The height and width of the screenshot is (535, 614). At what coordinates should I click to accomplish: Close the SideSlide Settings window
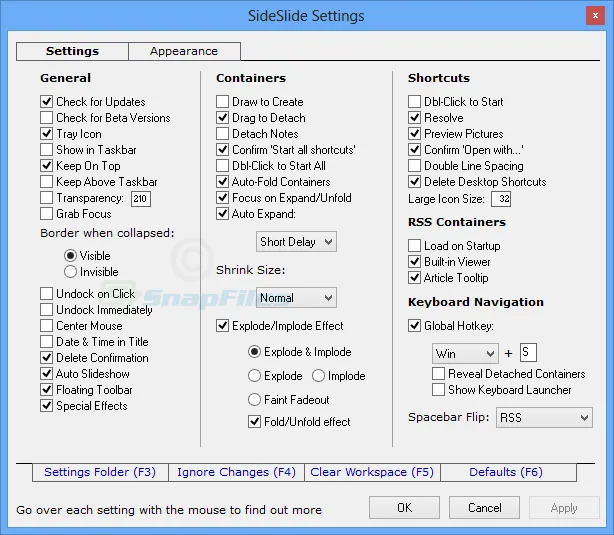(595, 16)
